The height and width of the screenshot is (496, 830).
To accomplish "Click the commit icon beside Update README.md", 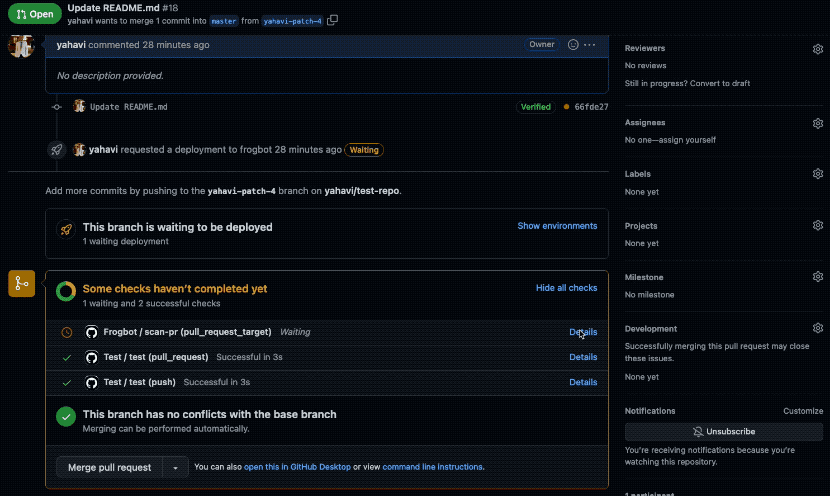I will tap(57, 107).
